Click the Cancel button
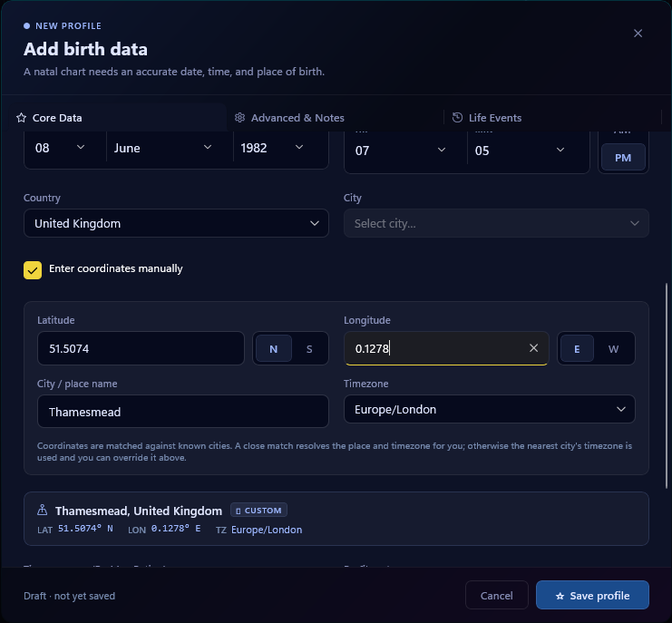 tap(497, 595)
